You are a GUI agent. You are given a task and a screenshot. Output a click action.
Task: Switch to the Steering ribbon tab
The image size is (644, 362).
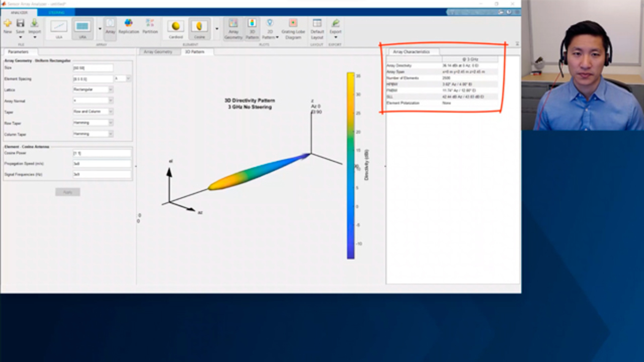coord(56,12)
